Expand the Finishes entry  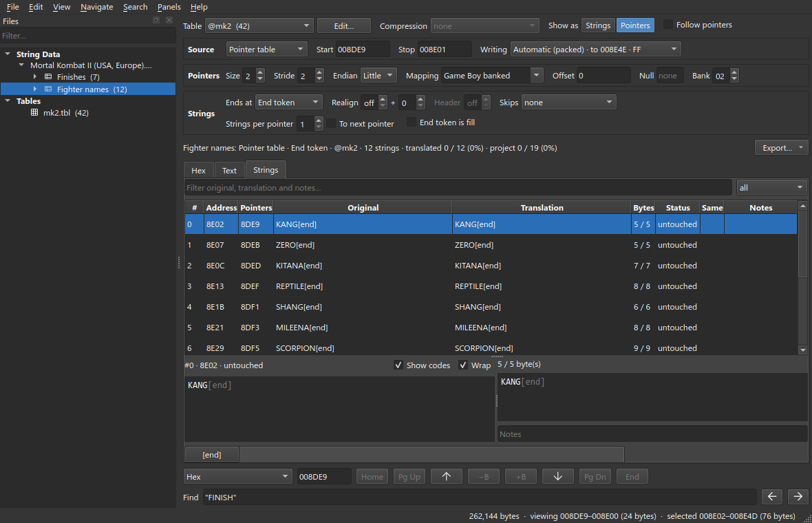[x=34, y=76]
